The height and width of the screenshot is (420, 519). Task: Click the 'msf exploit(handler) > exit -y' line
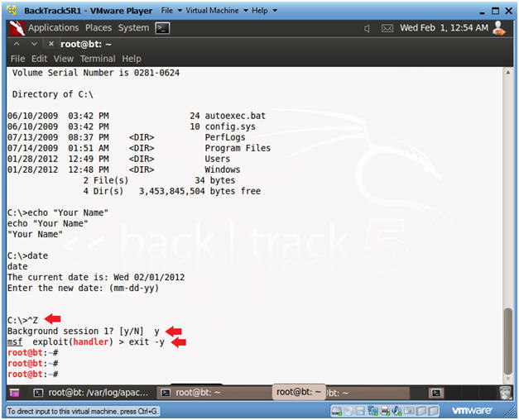tap(86, 342)
